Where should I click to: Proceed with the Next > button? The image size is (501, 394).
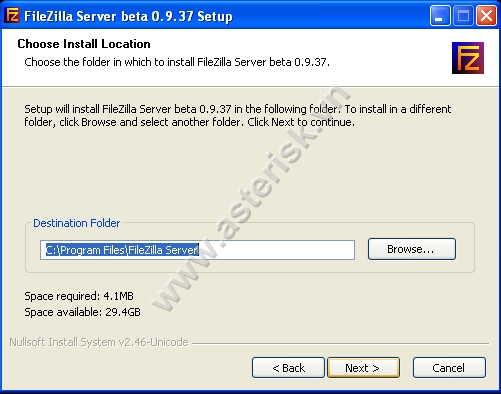pyautogui.click(x=363, y=368)
